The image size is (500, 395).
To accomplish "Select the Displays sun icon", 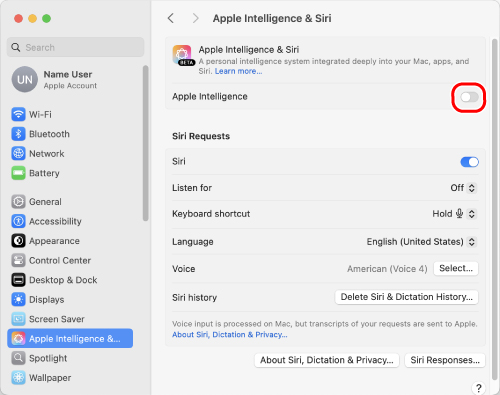I will tap(18, 300).
